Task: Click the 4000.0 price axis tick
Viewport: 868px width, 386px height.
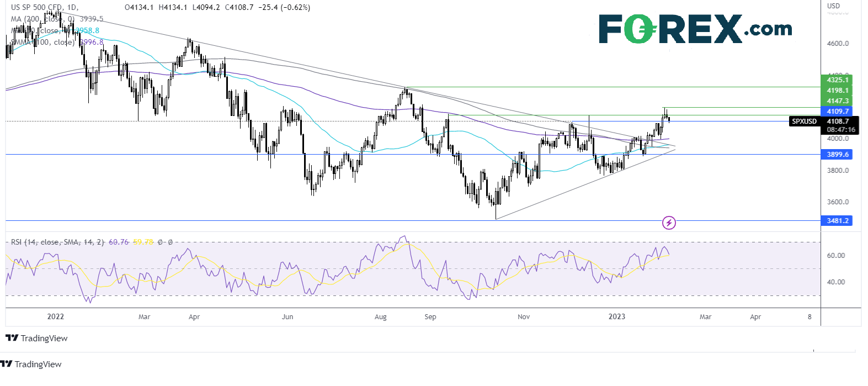Action: point(838,139)
